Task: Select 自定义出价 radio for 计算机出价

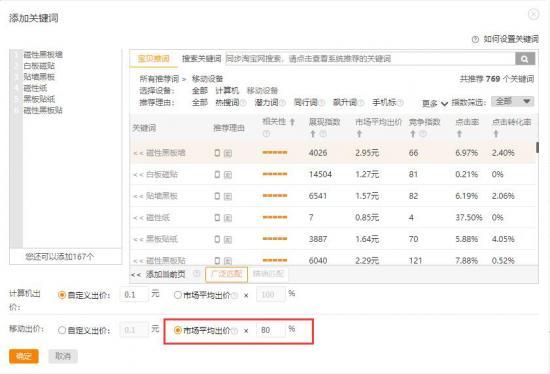Action: pos(62,295)
